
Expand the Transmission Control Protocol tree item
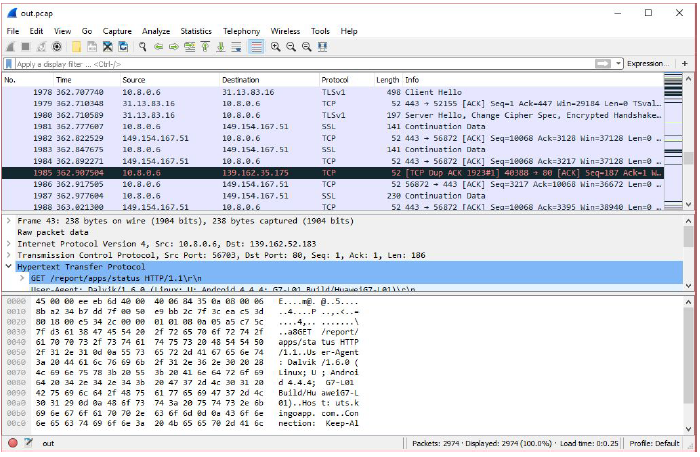click(x=9, y=255)
